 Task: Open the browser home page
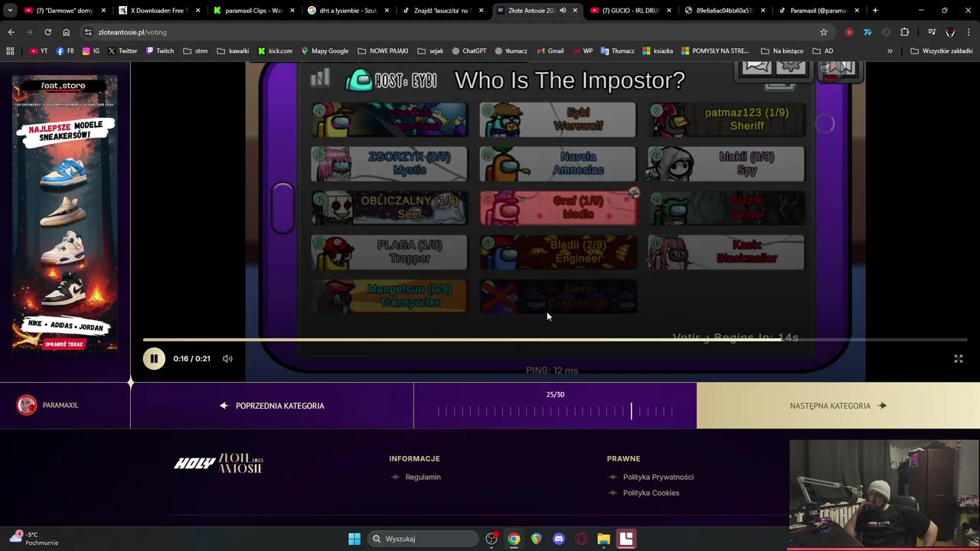coord(66,32)
